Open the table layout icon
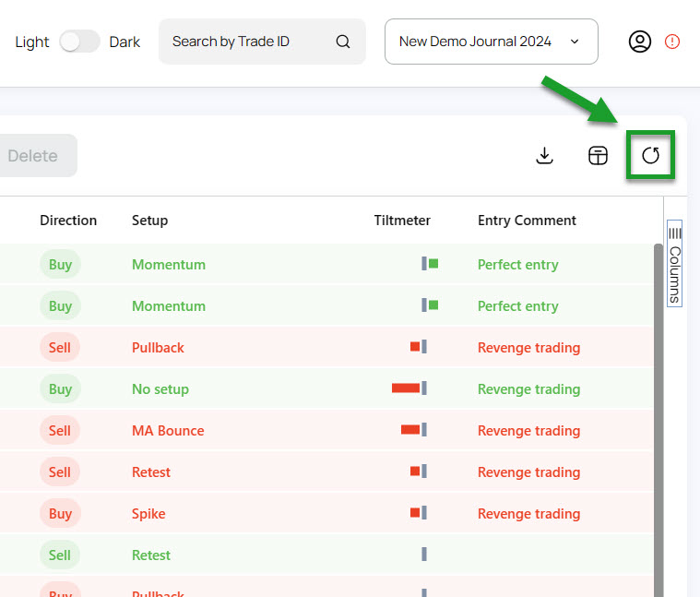The height and width of the screenshot is (597, 700). [598, 155]
